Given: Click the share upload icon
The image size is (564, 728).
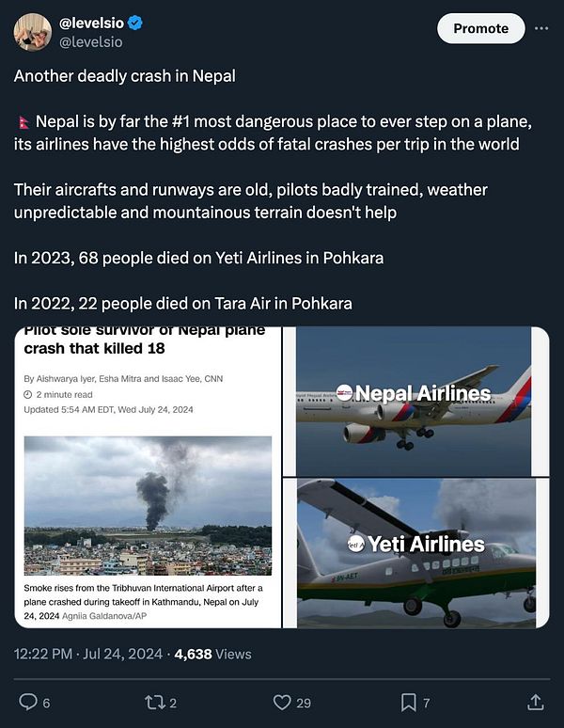Looking at the screenshot, I should pyautogui.click(x=535, y=702).
